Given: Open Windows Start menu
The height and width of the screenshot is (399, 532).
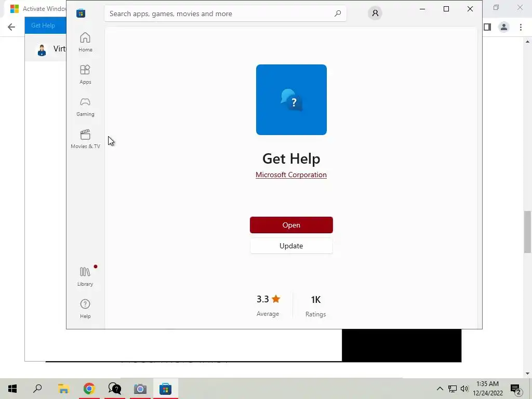Looking at the screenshot, I should [12, 389].
